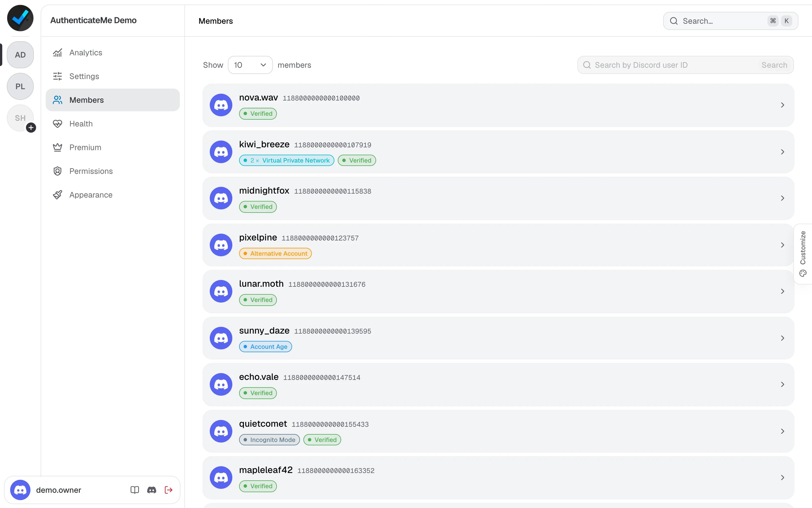Open documentation via the book icon
This screenshot has width=812, height=508.
[134, 490]
